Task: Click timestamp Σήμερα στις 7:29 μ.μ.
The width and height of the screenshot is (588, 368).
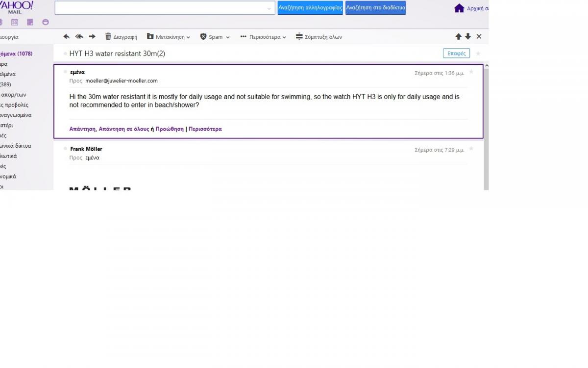Action: pyautogui.click(x=439, y=150)
